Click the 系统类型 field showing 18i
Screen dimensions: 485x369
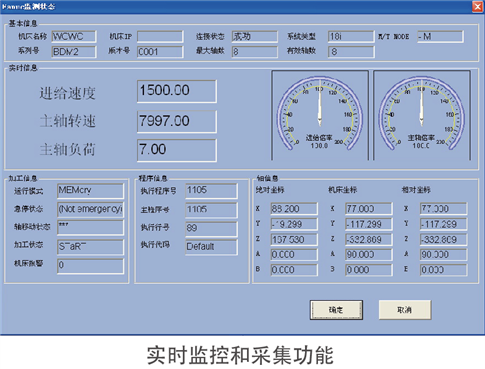click(x=351, y=37)
